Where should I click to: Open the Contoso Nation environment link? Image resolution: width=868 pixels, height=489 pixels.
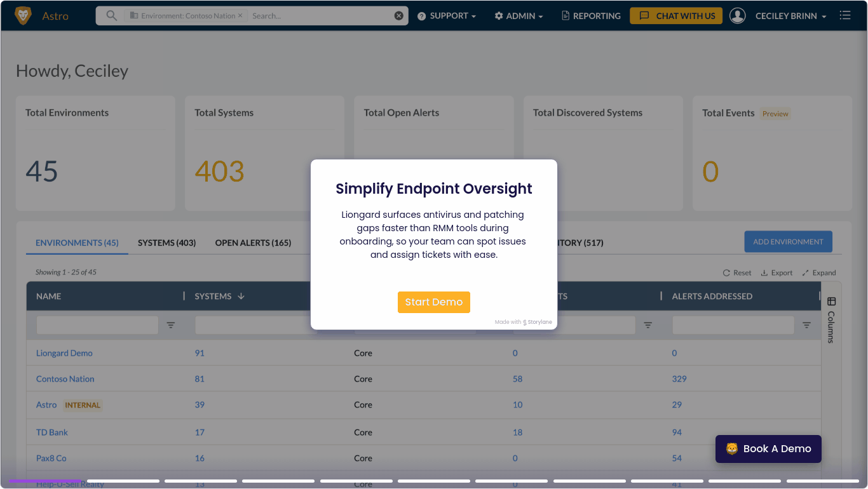pyautogui.click(x=65, y=379)
